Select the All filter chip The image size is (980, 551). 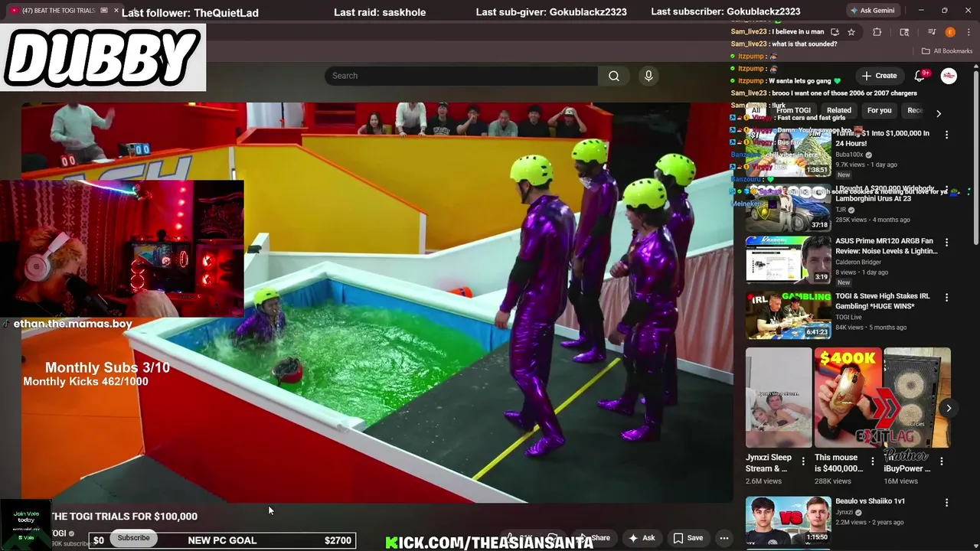pyautogui.click(x=756, y=111)
